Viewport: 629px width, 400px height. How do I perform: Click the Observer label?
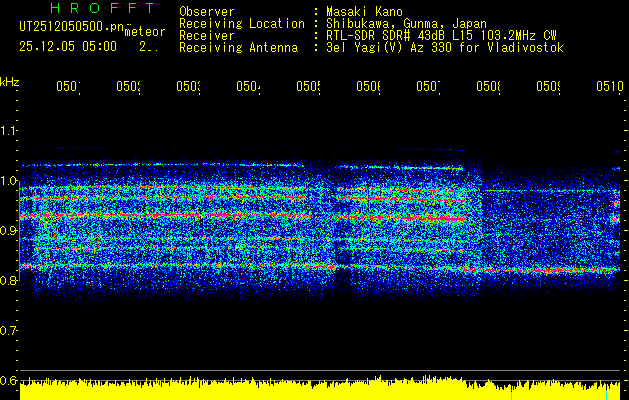(x=207, y=12)
